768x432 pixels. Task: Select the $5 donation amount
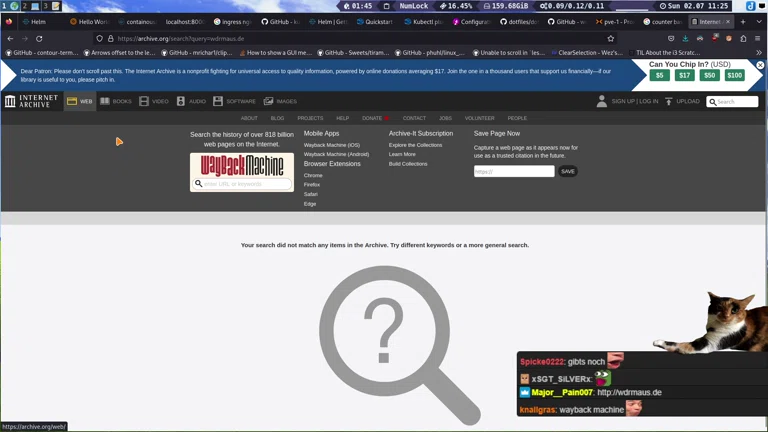tap(659, 75)
